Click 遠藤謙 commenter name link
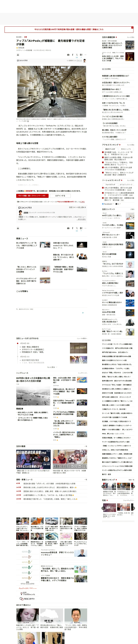Image resolution: width=138 pixels, height=644 pixels. point(26,213)
